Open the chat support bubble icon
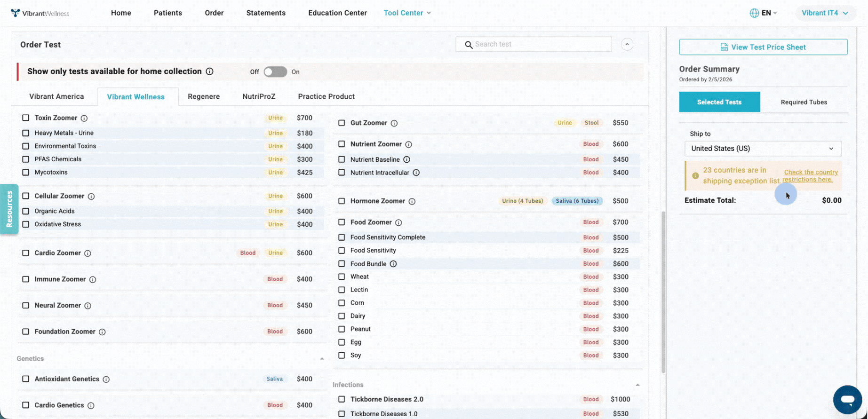The image size is (868, 419). tap(847, 400)
